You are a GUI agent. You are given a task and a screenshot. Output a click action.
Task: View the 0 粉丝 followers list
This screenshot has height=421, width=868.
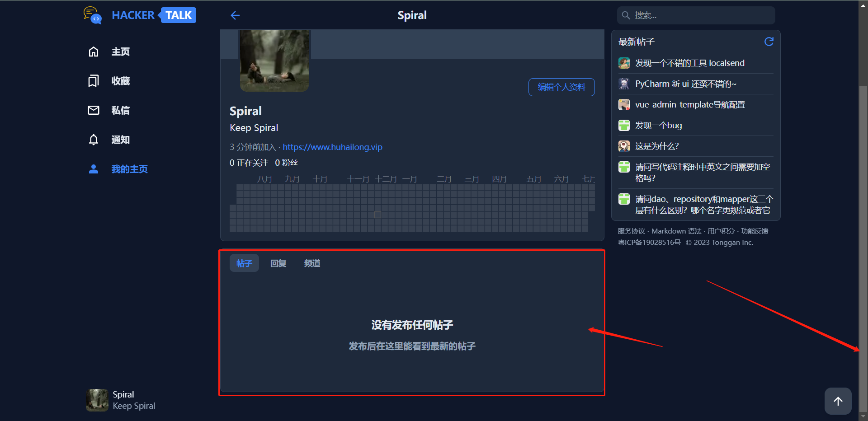click(x=287, y=163)
